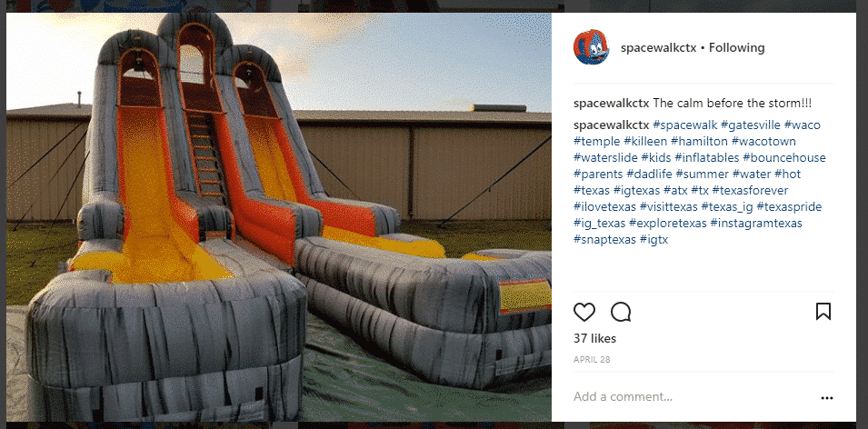The height and width of the screenshot is (429, 868).
Task: Open spacewalkctx username in post header
Action: pyautogui.click(x=658, y=47)
